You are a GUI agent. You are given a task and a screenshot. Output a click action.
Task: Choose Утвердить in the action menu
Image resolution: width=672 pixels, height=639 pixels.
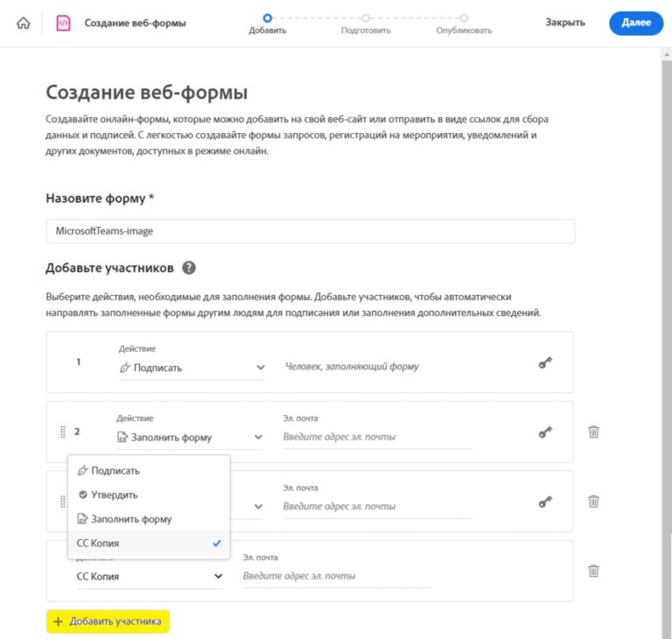tap(115, 495)
